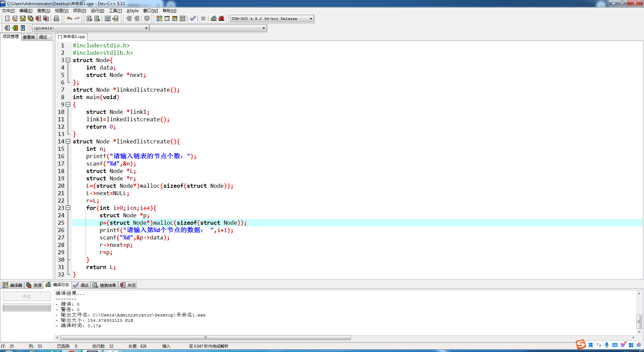The image size is (644, 352).
Task: Click the Delete Profiling Information icon
Action: point(221,18)
